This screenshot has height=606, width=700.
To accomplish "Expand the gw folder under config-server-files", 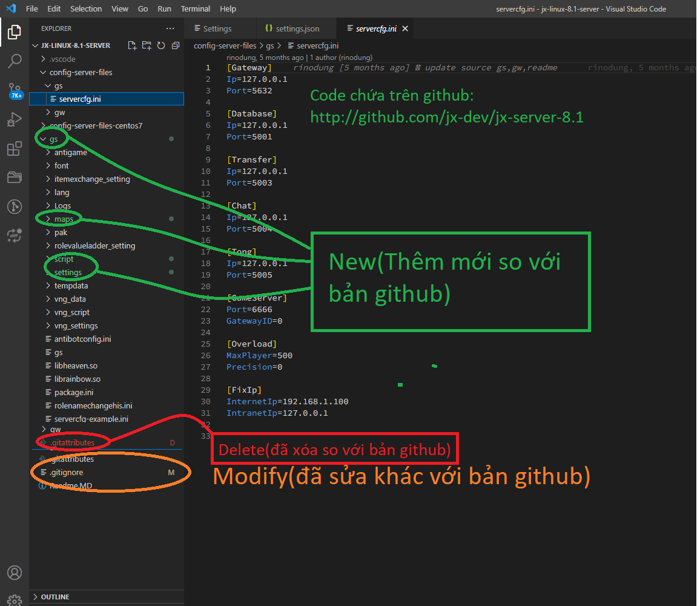I will click(106, 112).
